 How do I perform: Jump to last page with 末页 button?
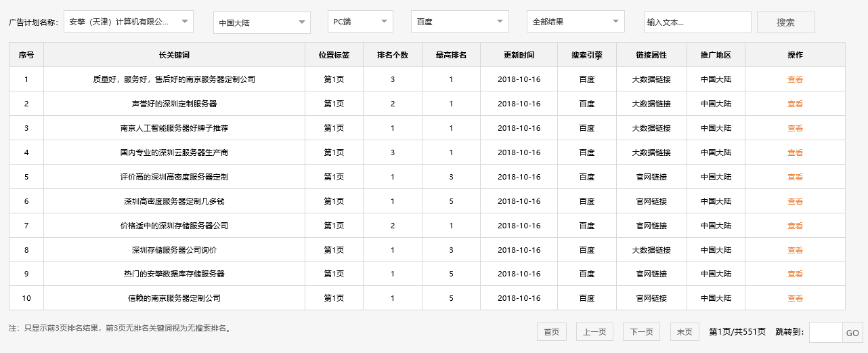pyautogui.click(x=685, y=332)
